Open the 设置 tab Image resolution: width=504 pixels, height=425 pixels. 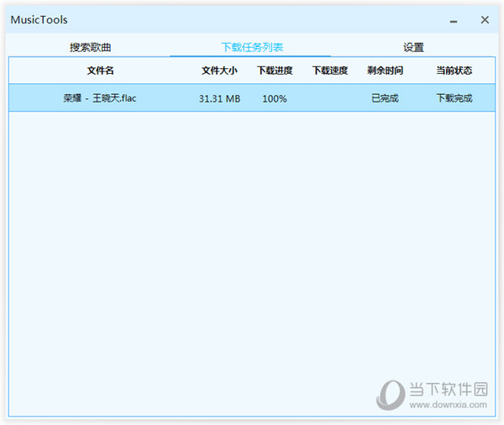point(413,47)
